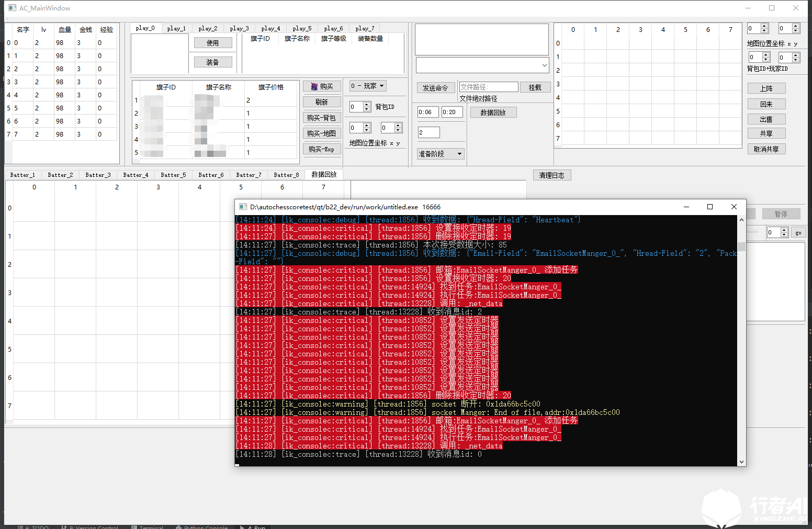Click the 旗子价格 column header

pyautogui.click(x=271, y=87)
